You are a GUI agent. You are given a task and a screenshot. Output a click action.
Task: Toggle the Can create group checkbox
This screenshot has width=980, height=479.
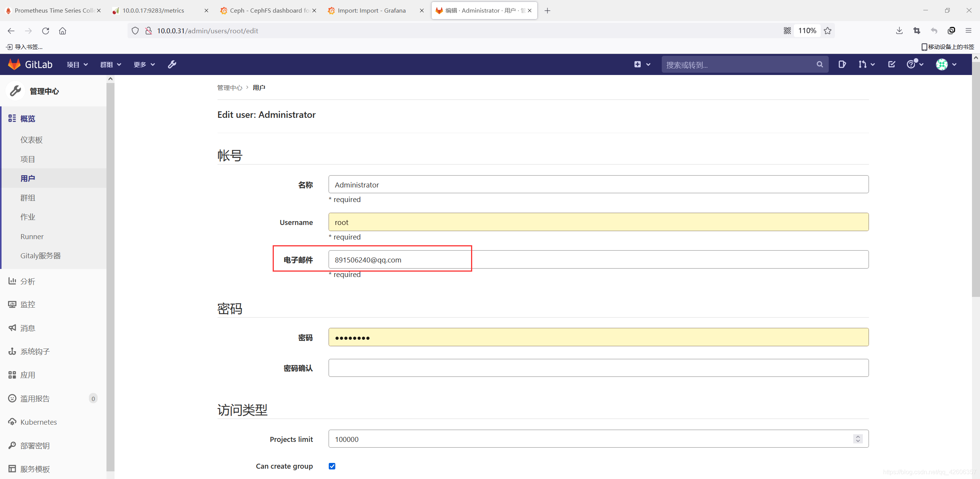(332, 466)
